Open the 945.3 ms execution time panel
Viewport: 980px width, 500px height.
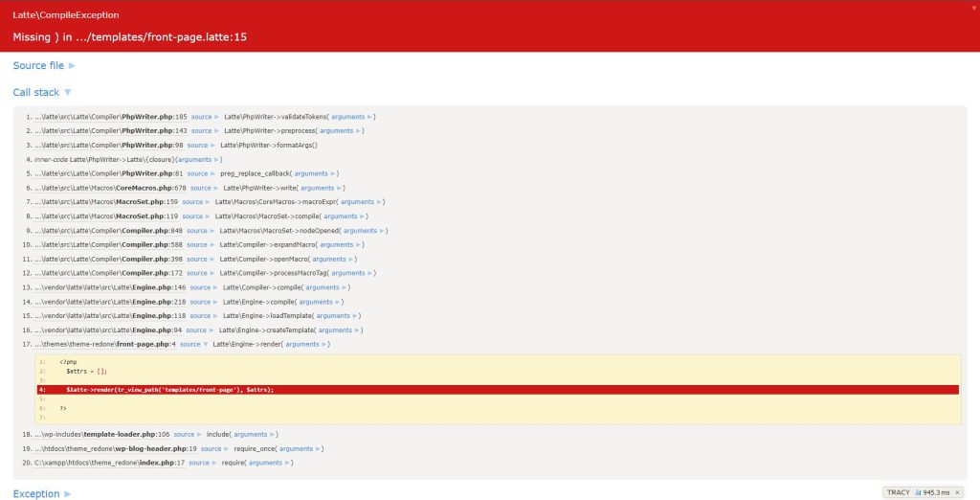point(932,492)
